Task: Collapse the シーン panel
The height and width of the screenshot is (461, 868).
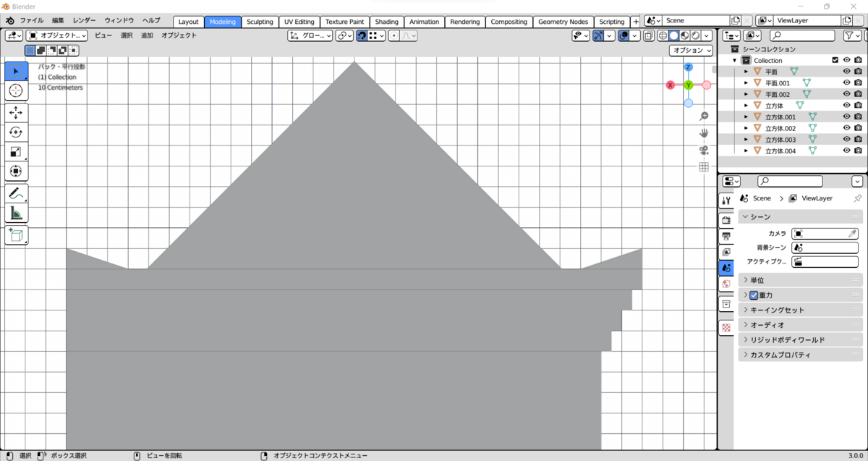Action: coord(801,216)
